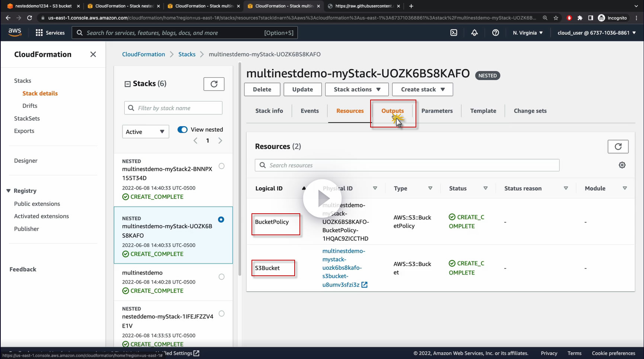Open a new browser tab
This screenshot has height=359, width=644.
411,6
